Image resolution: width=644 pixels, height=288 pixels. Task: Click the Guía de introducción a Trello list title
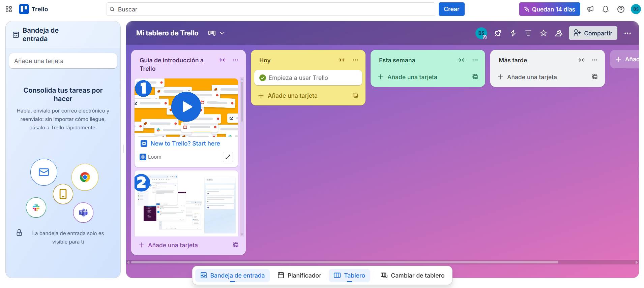click(172, 64)
